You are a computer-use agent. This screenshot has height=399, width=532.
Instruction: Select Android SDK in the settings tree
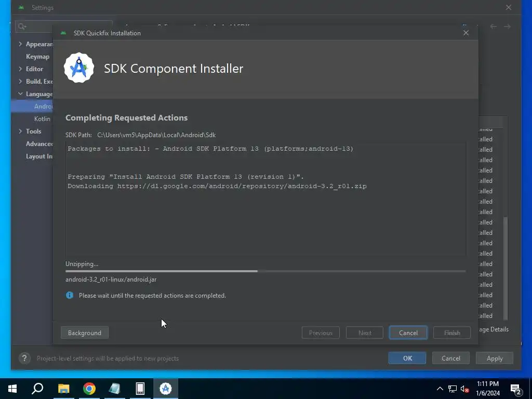[x=43, y=106]
